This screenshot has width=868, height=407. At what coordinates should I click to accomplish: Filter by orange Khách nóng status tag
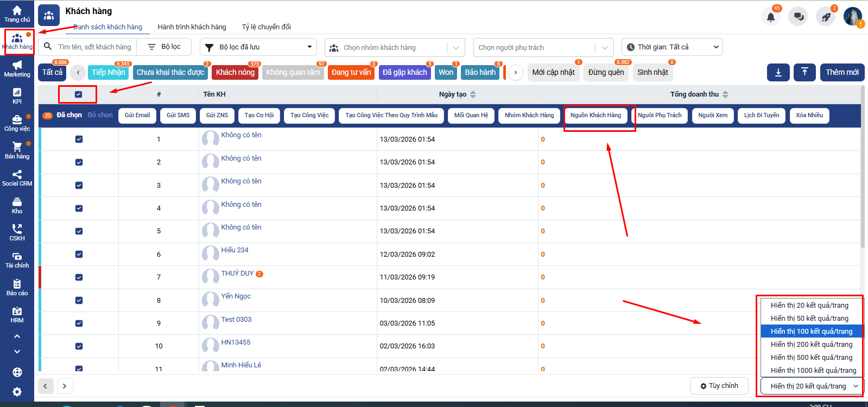click(235, 73)
